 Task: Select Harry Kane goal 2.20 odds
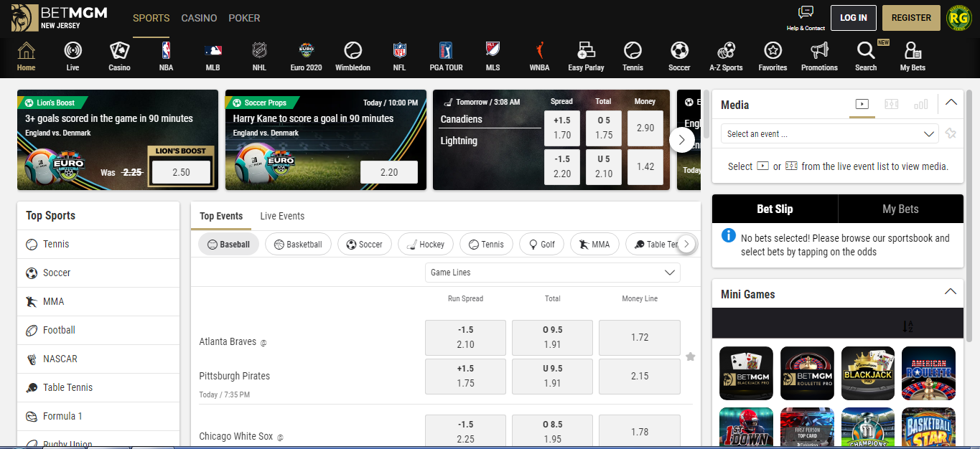pos(389,173)
